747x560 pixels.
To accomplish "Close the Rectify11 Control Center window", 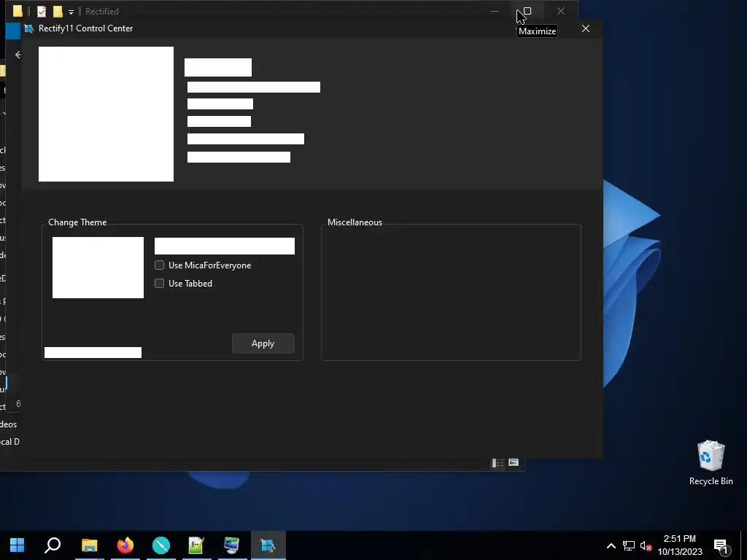I will point(586,28).
